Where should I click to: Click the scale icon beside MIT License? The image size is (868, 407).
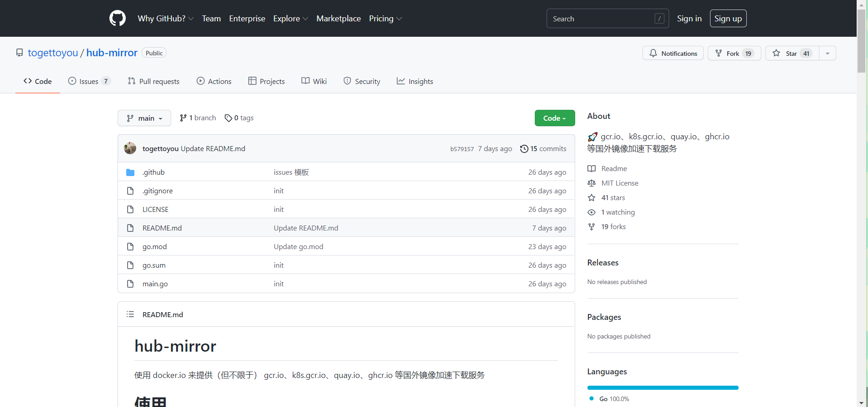click(592, 183)
